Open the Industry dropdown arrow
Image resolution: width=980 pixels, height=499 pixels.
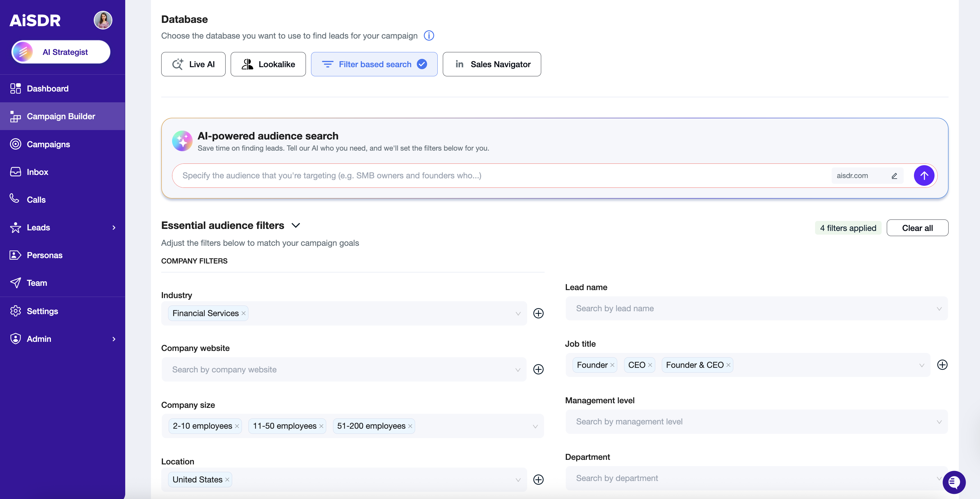coord(518,314)
